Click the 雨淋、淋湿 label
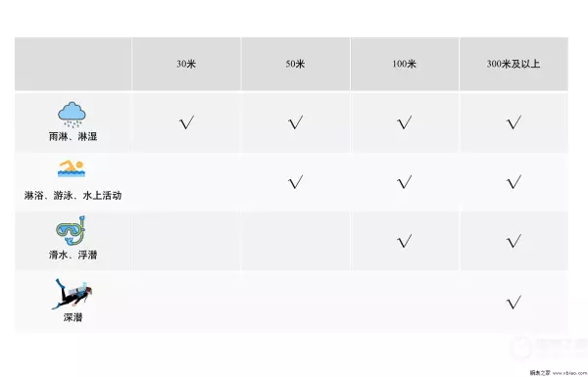The image size is (588, 377). point(73,136)
